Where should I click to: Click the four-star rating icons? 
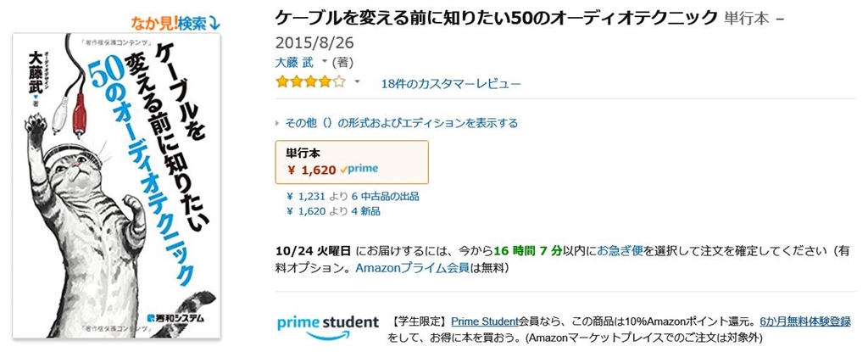[x=310, y=83]
